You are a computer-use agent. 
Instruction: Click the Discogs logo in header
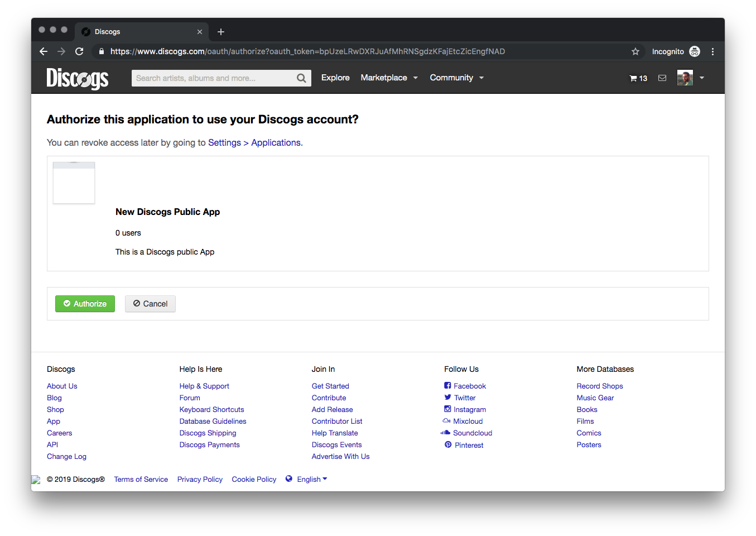tap(78, 78)
